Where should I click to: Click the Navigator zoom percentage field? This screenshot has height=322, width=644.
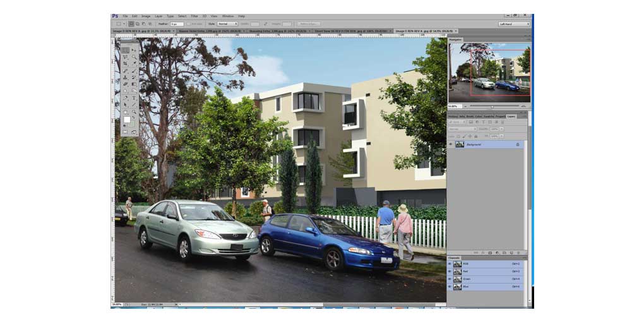tap(455, 106)
